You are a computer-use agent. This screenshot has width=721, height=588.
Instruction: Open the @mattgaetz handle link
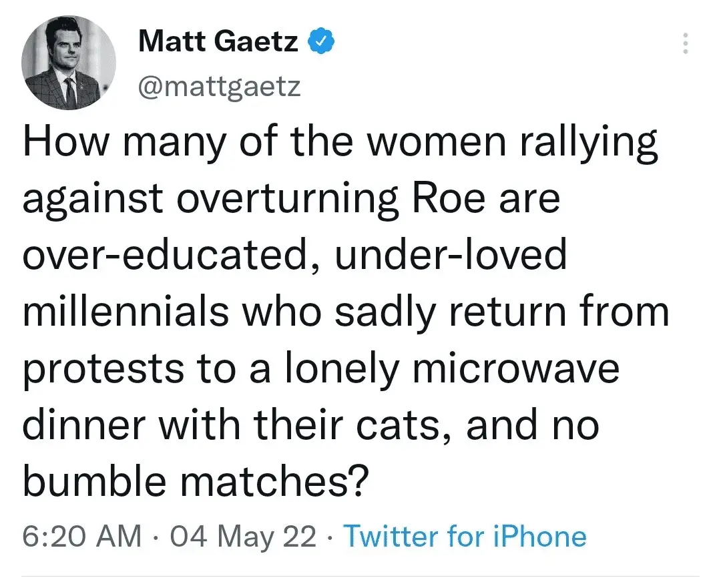point(219,86)
